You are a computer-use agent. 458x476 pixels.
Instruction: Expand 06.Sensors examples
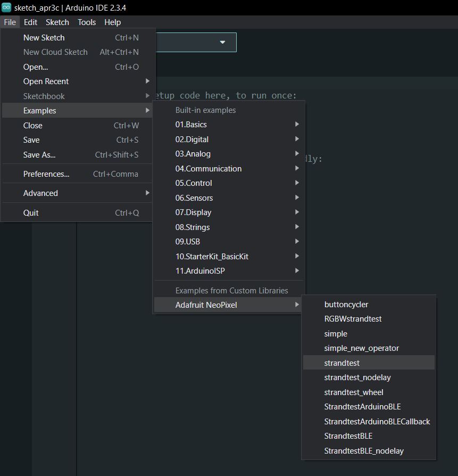tap(229, 198)
